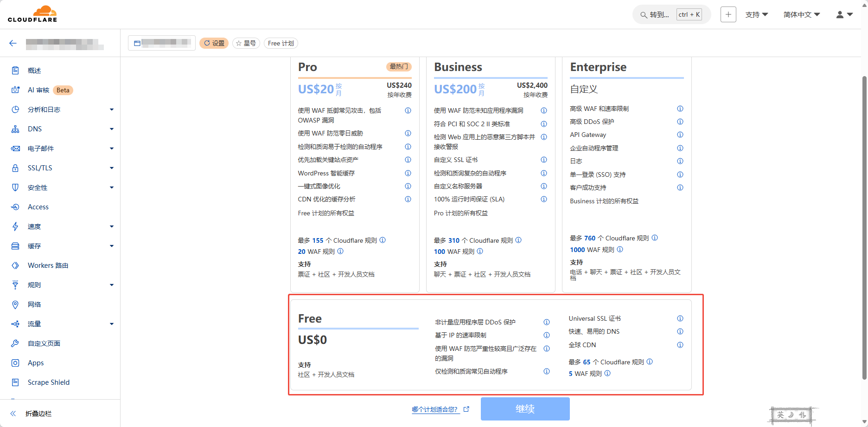This screenshot has width=868, height=427.
Task: Click info icon beside 1000 WAF 规则
Action: [x=620, y=249]
